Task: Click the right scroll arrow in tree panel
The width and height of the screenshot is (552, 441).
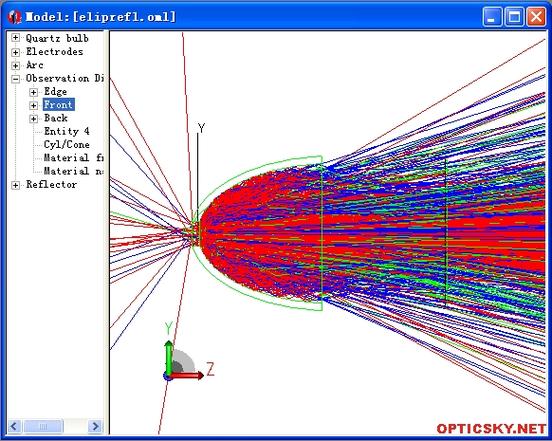Action: 95,427
